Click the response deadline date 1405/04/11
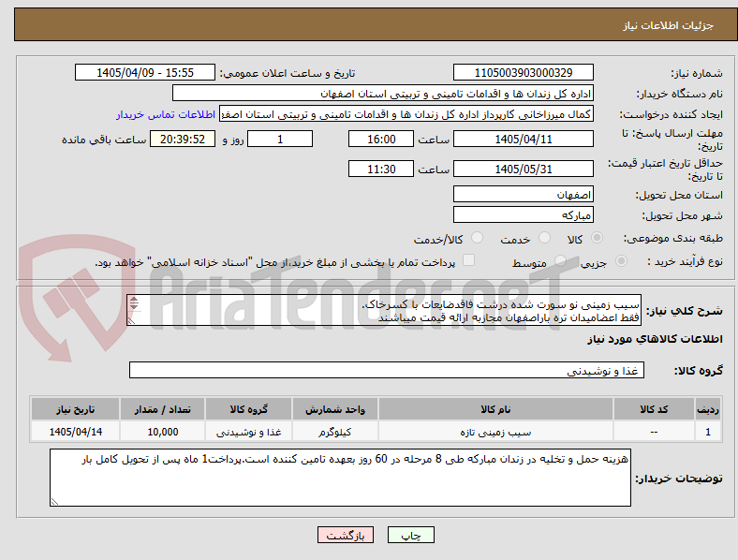This screenshot has height=560, width=738. (523, 139)
